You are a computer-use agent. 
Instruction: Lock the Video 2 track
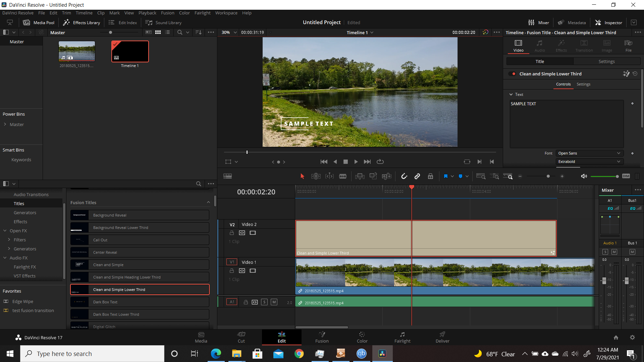[x=231, y=233]
